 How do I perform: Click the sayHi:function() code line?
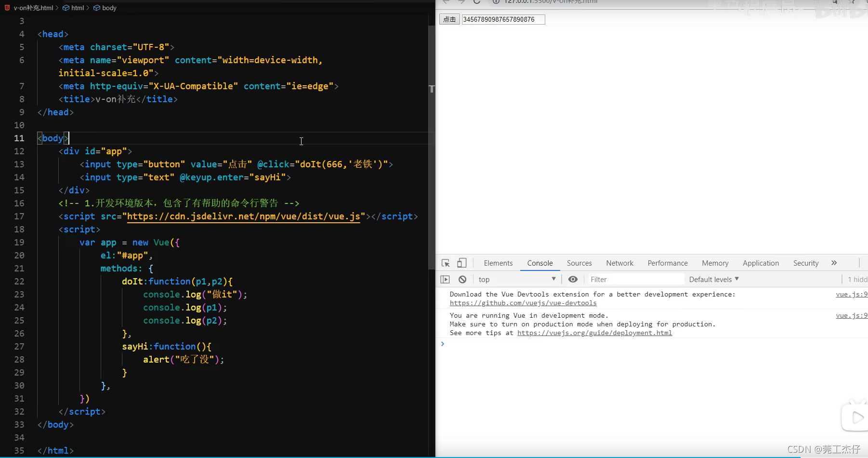(x=167, y=347)
